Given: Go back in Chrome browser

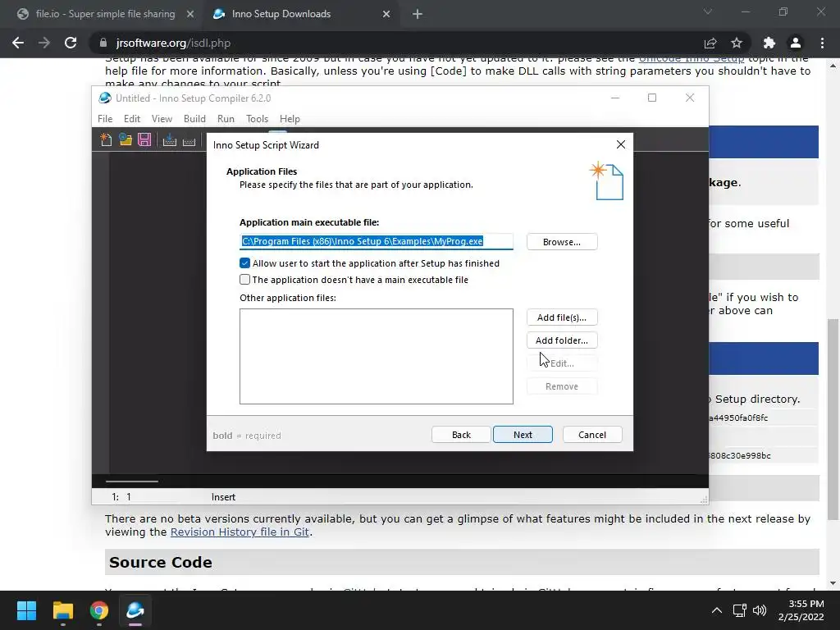Looking at the screenshot, I should click(x=18, y=43).
